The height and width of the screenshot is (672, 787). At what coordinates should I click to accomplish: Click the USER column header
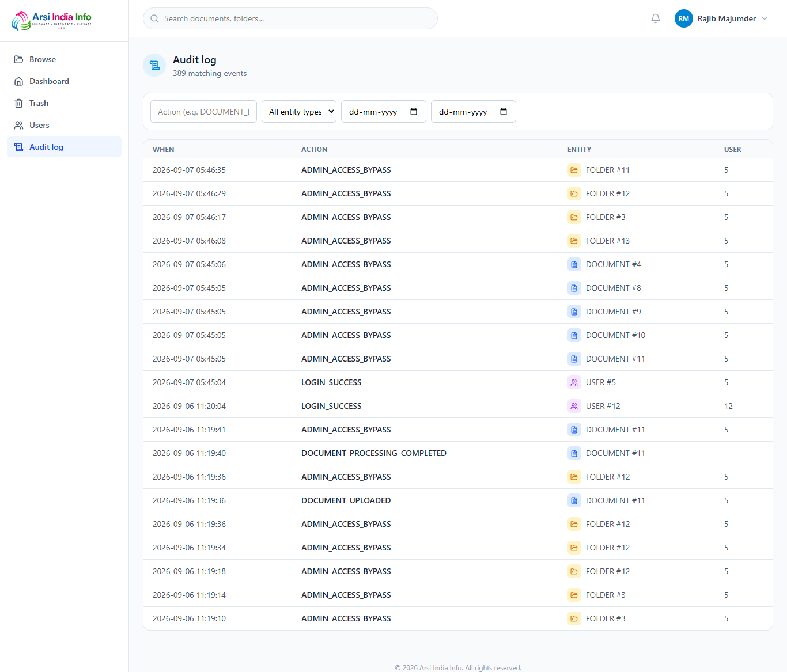pyautogui.click(x=733, y=149)
